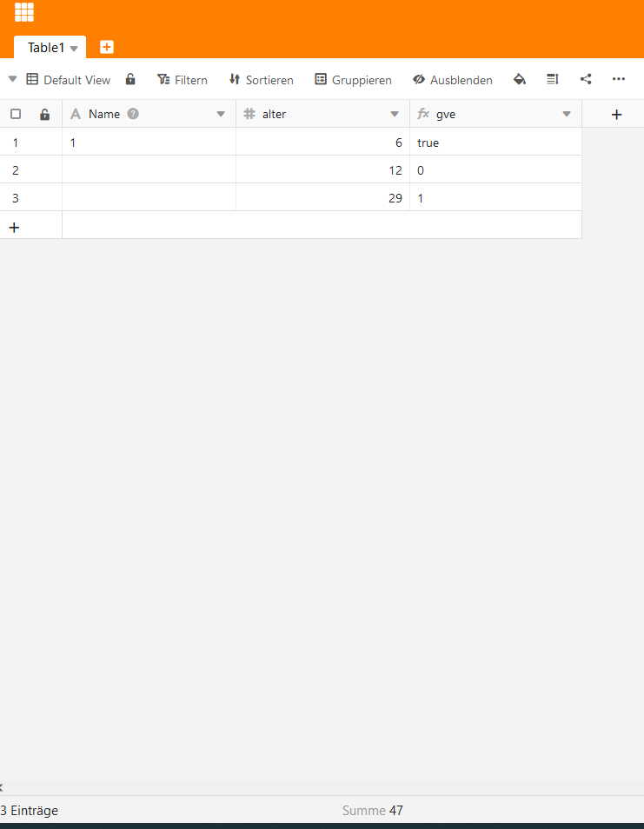Click the view lock icon beside Default View
This screenshot has width=644, height=829.
click(x=130, y=79)
